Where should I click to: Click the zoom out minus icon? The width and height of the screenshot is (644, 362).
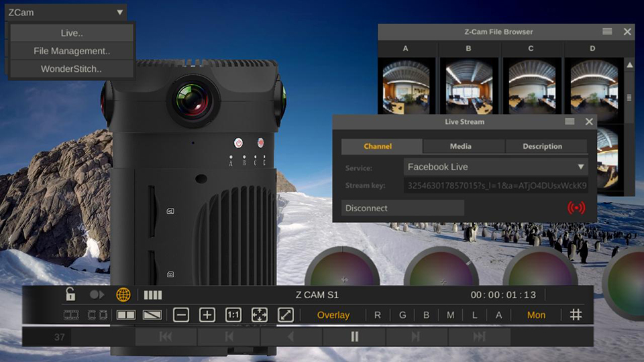click(x=181, y=315)
